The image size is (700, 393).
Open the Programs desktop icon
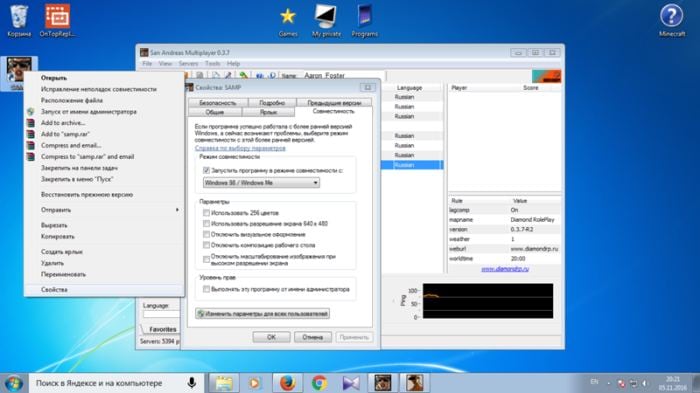point(365,20)
